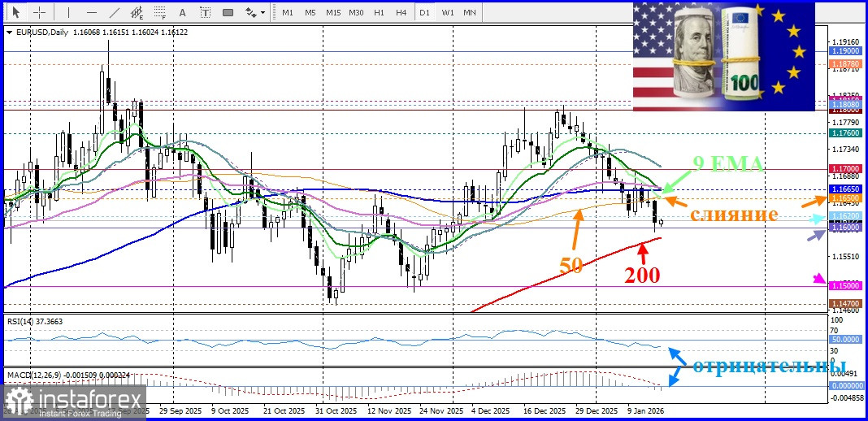This screenshot has height=421, width=868.
Task: Click the EURUSD,Daily chart title text
Action: (x=42, y=33)
